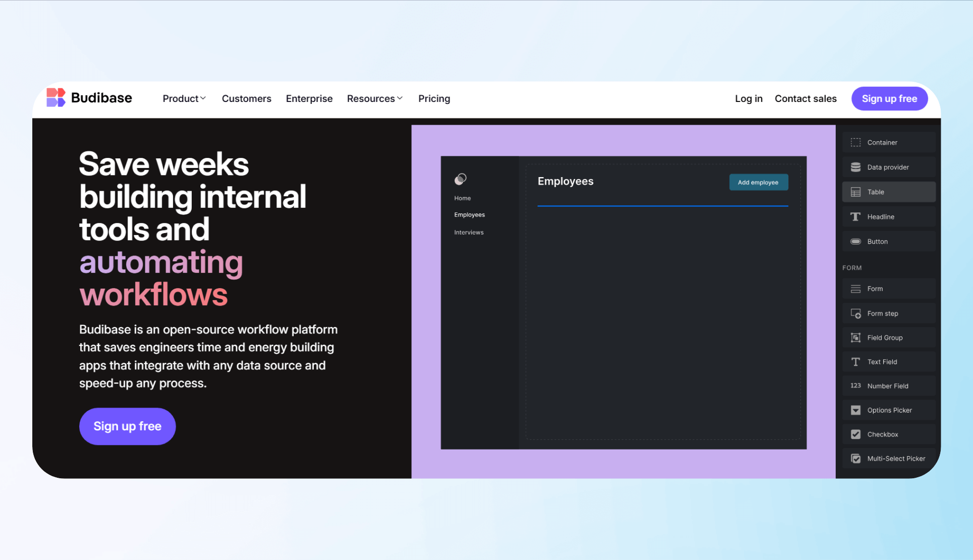The width and height of the screenshot is (973, 560).
Task: Pick the Headline text icon
Action: pyautogui.click(x=855, y=217)
